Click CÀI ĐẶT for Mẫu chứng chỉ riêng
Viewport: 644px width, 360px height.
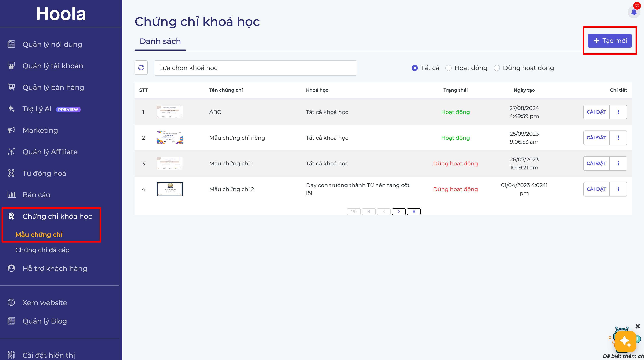click(x=596, y=138)
